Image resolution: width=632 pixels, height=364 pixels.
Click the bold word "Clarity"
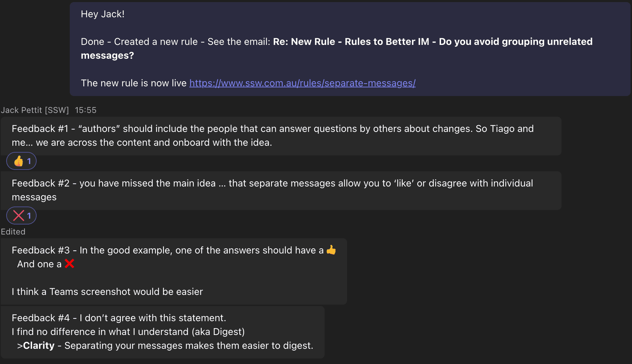(x=39, y=346)
